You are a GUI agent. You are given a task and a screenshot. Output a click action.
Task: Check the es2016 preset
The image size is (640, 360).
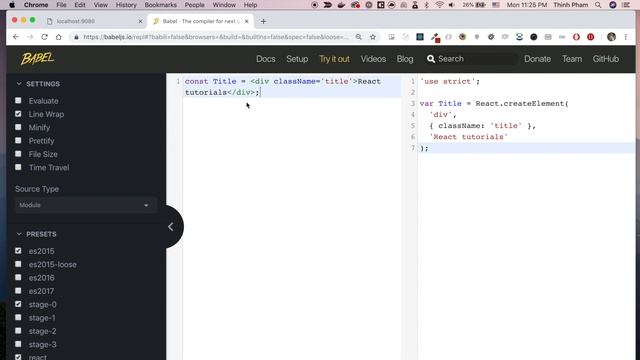click(x=18, y=278)
